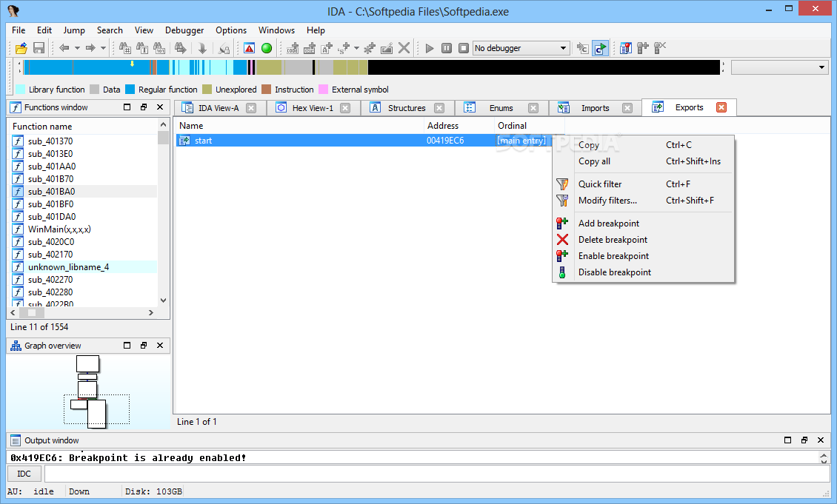
Task: Save database using the floppy disk icon
Action: [39, 49]
